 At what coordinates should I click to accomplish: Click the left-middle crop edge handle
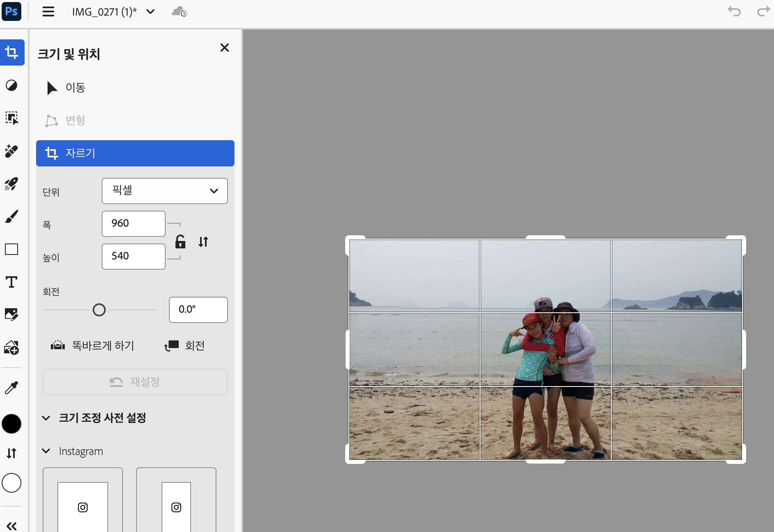(347, 350)
